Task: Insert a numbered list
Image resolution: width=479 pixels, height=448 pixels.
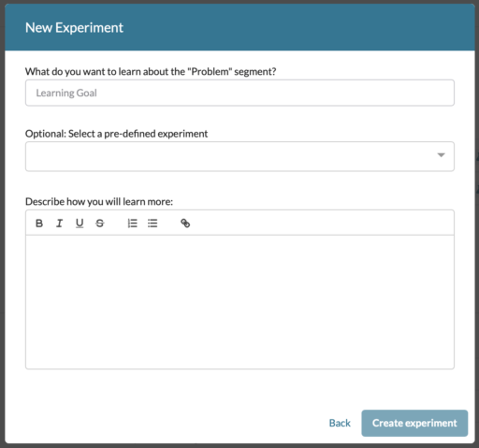Action: (x=133, y=224)
